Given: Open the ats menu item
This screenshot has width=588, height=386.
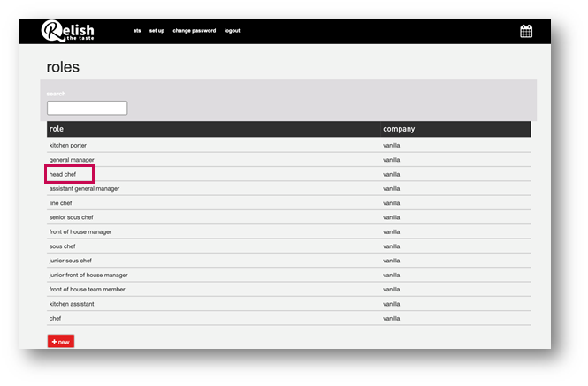Looking at the screenshot, I should 137,31.
